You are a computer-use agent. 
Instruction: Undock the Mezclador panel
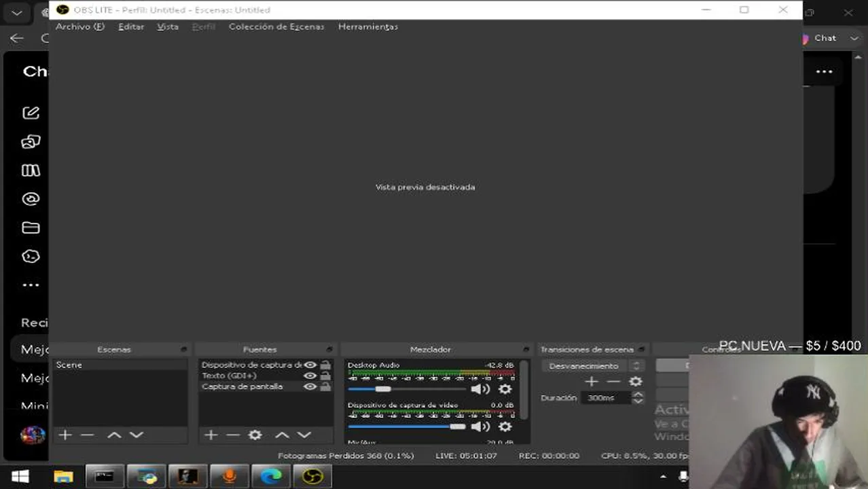click(526, 349)
